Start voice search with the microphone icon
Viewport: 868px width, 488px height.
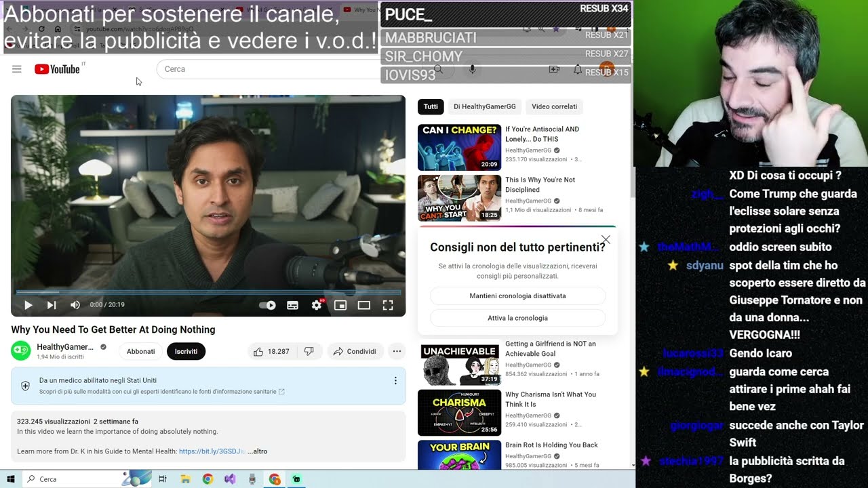click(473, 69)
